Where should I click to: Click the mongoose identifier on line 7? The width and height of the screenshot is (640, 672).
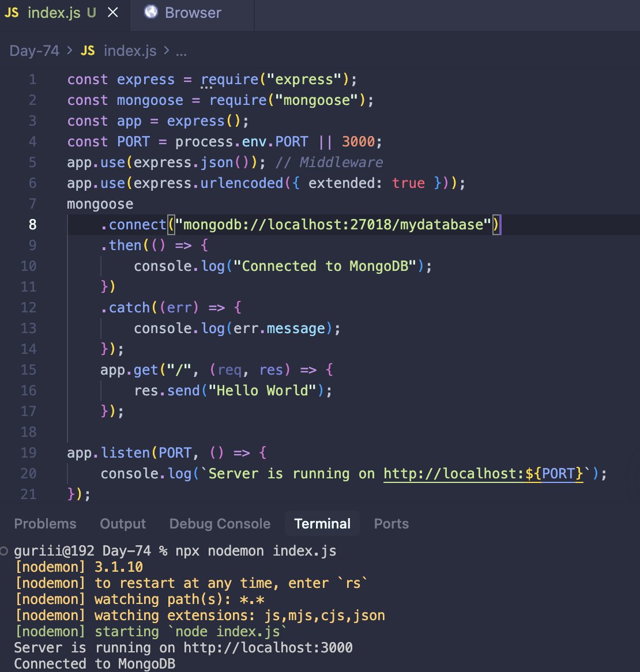click(x=100, y=204)
